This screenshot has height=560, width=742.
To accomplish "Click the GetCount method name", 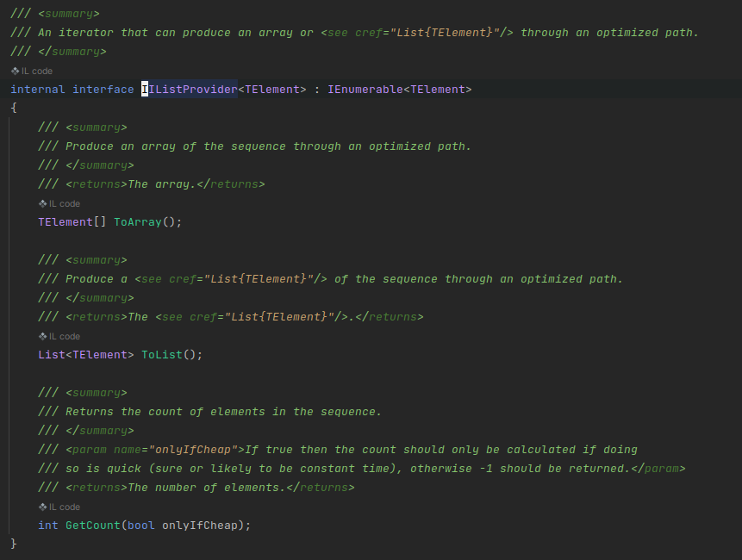I will coord(93,525).
